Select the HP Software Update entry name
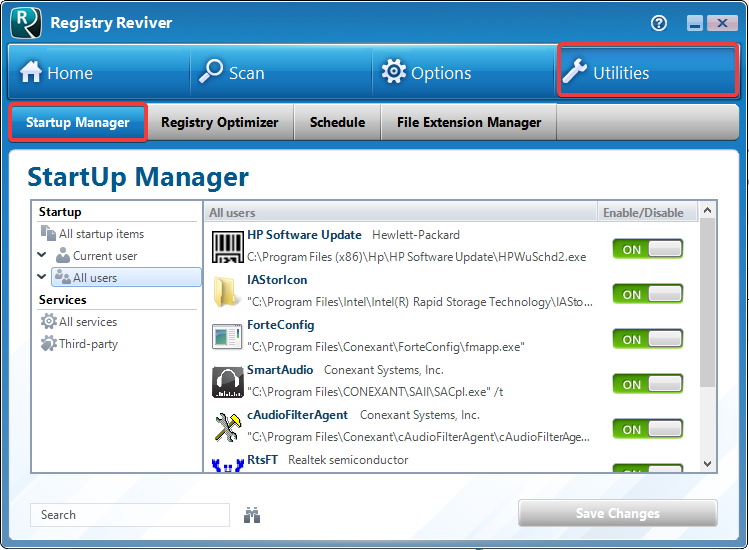 tap(304, 235)
